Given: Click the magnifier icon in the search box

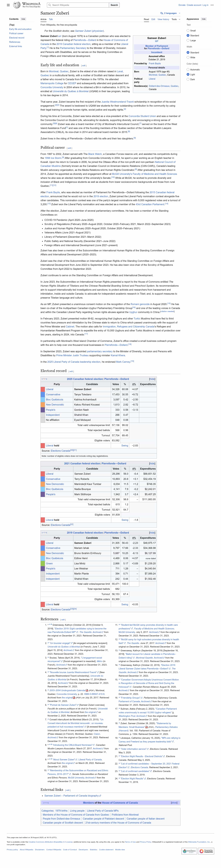Looking at the screenshot, I should click(x=50, y=5).
